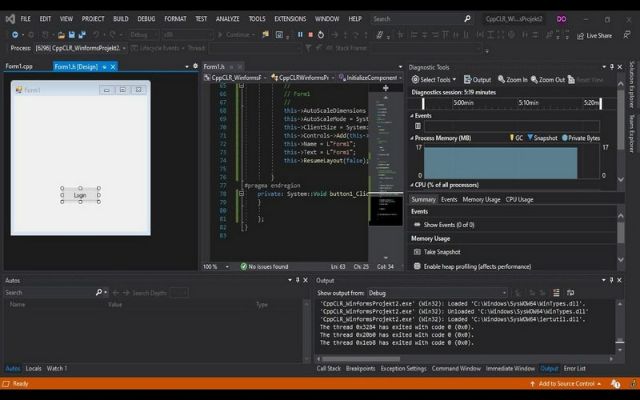Pause debugging with Break All icon
This screenshot has width=640, height=400.
(300, 35)
